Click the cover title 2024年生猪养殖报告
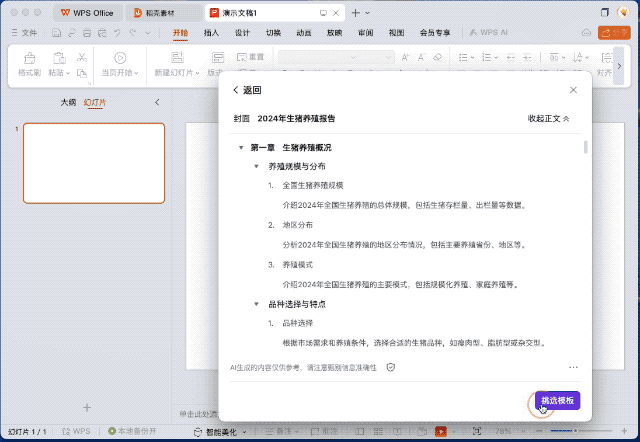Viewport: 640px width, 442px height. tap(296, 119)
